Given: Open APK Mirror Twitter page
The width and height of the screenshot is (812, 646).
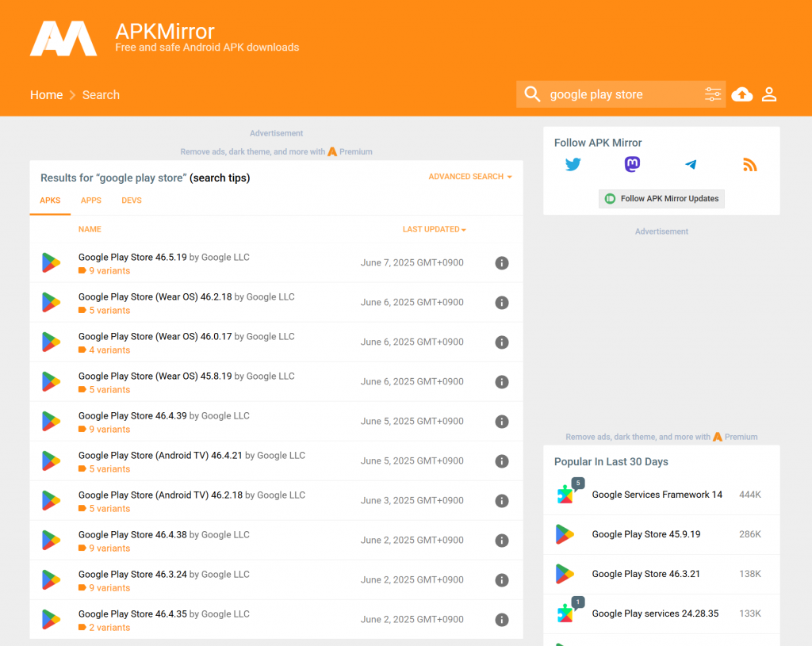Looking at the screenshot, I should (x=573, y=165).
